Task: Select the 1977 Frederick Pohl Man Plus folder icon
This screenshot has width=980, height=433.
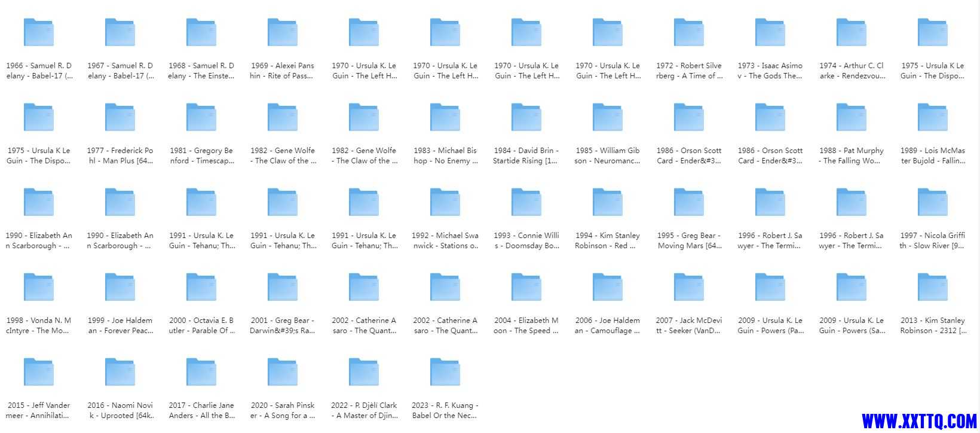Action: 120,117
